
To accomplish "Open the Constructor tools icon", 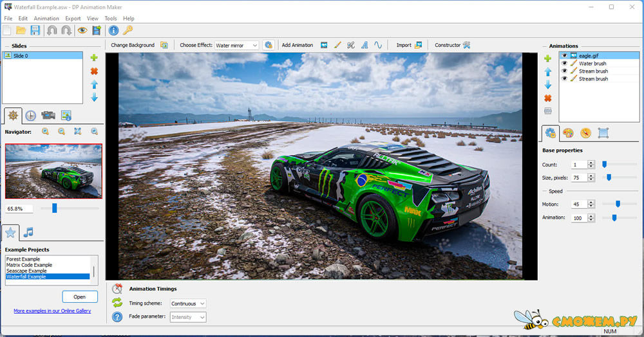I will point(466,45).
